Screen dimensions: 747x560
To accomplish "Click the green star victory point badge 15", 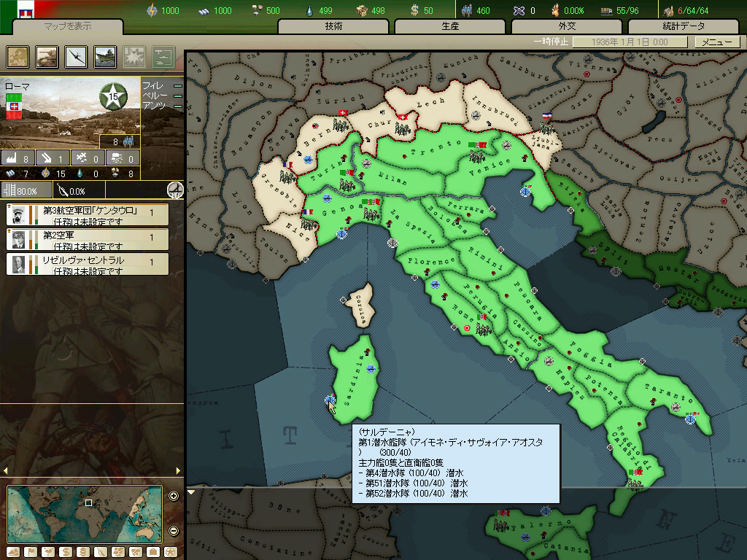I will tap(113, 96).
